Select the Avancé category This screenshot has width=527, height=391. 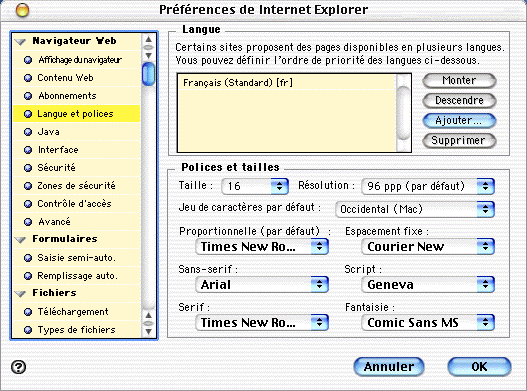point(77,222)
